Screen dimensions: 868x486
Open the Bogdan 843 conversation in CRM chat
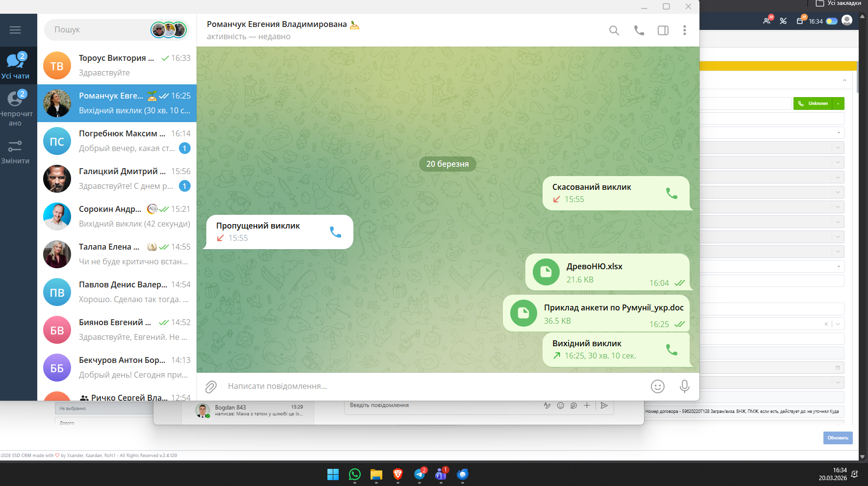[x=249, y=410]
